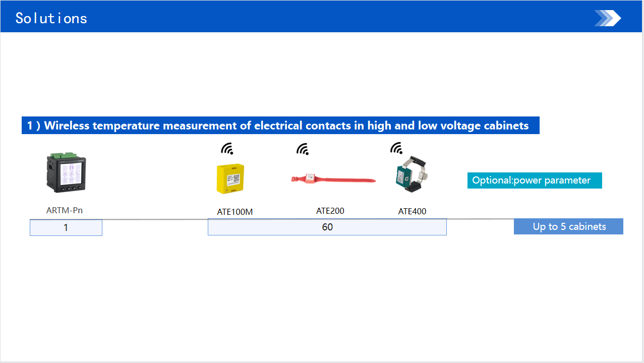This screenshot has width=644, height=363.
Task: Click the wireless signal icon above ATE100M
Action: point(227,149)
